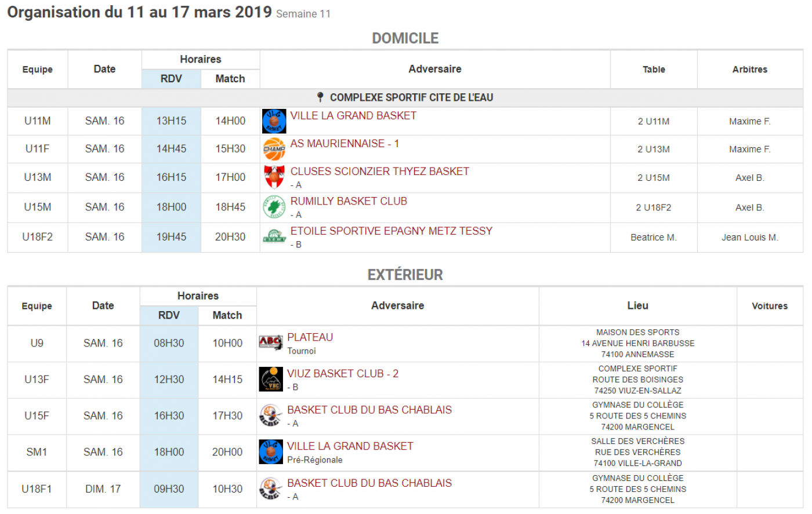Click the Etoile Sportive Epagny Metz Tessy logo
812x514 pixels.
(274, 236)
